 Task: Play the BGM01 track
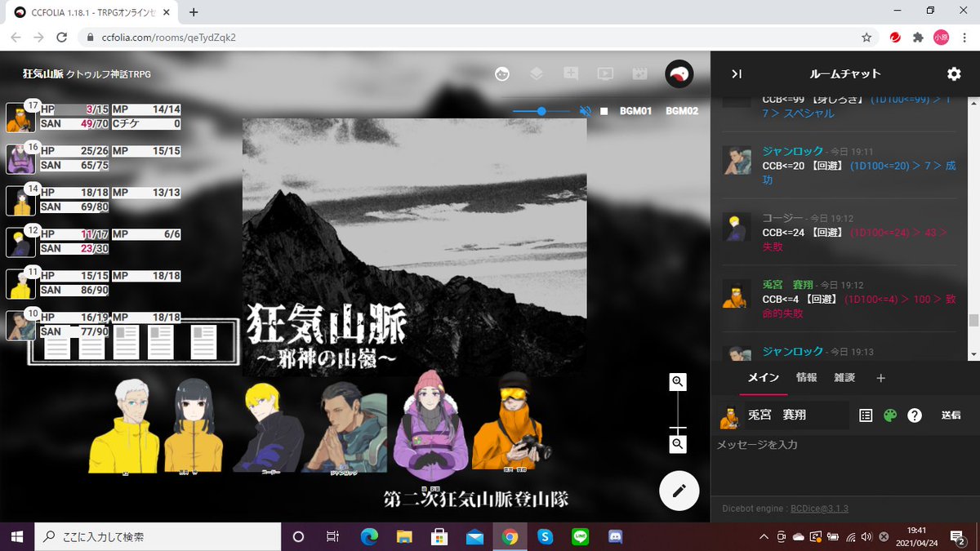click(x=635, y=111)
